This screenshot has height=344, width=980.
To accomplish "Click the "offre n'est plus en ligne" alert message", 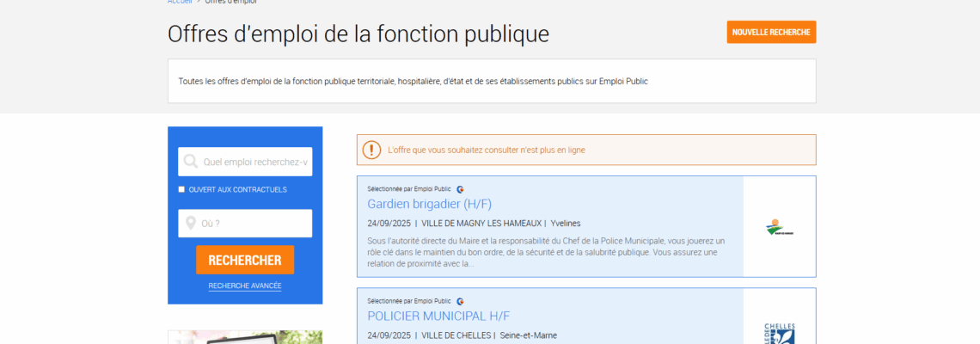I will (486, 150).
